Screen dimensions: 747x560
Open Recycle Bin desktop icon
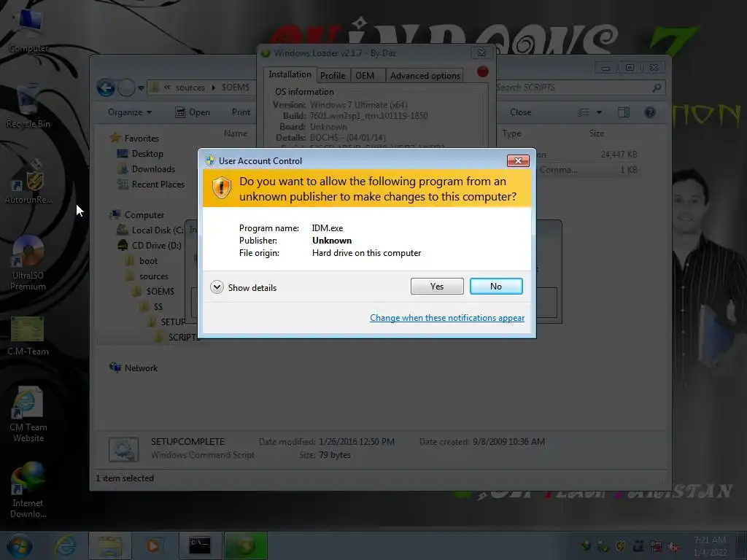click(x=28, y=106)
